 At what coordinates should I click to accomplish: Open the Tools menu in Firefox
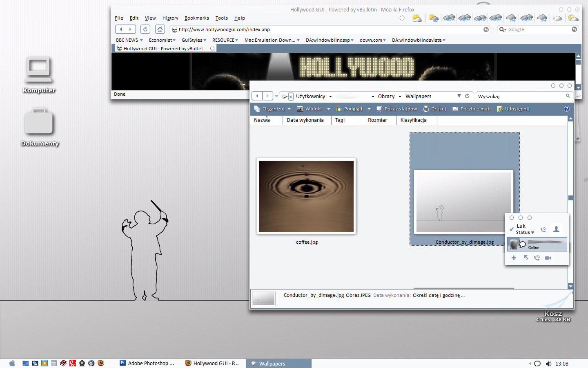[x=221, y=18]
